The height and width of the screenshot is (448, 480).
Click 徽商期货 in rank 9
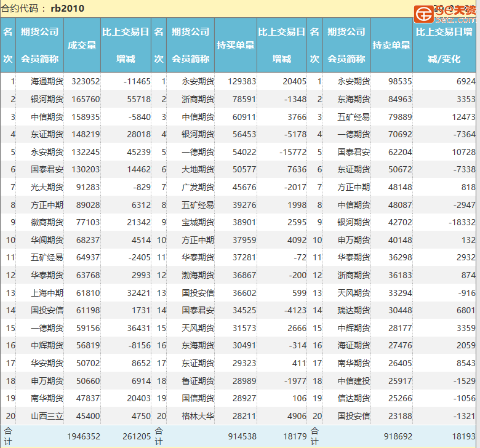(x=47, y=222)
